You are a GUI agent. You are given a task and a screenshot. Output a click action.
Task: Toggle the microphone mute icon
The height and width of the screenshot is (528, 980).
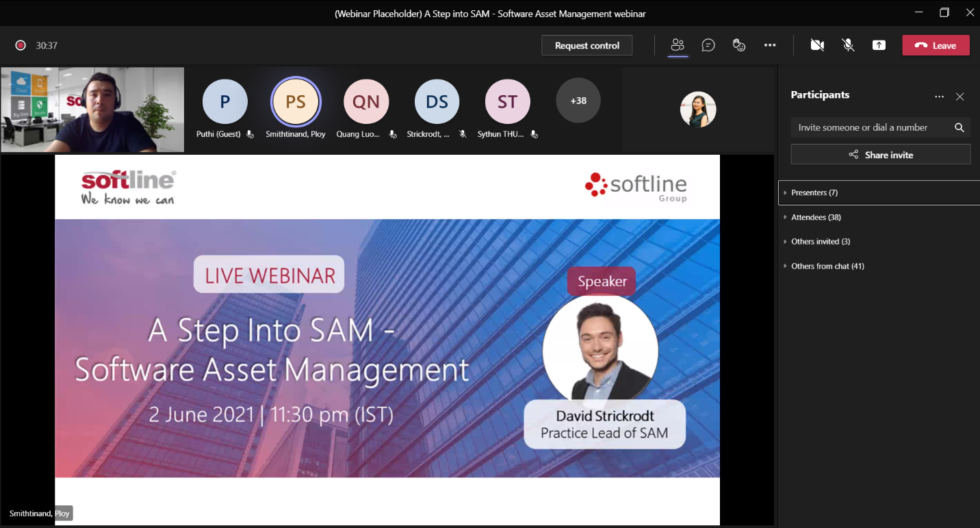(x=848, y=45)
